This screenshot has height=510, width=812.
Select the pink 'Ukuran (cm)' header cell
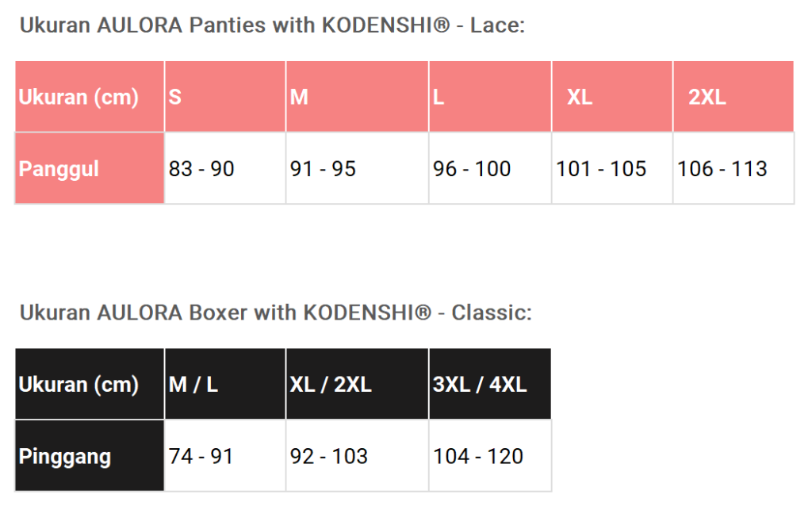click(90, 97)
